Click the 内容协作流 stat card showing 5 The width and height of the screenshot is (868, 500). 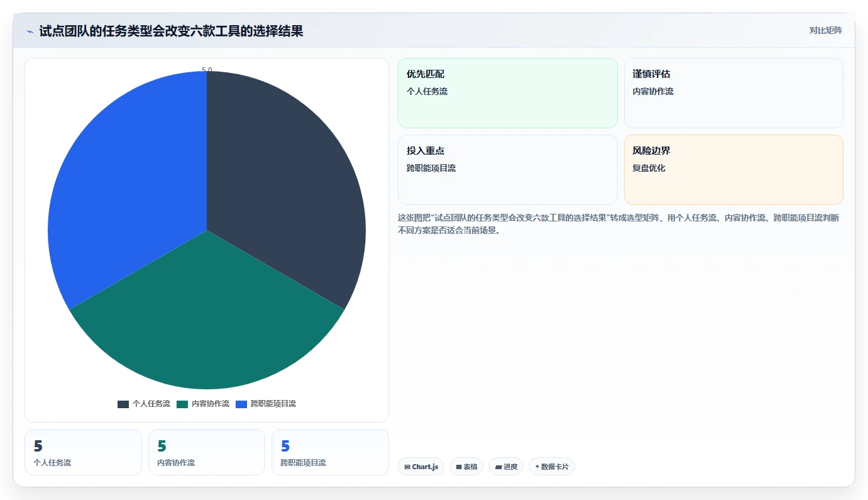coord(207,452)
